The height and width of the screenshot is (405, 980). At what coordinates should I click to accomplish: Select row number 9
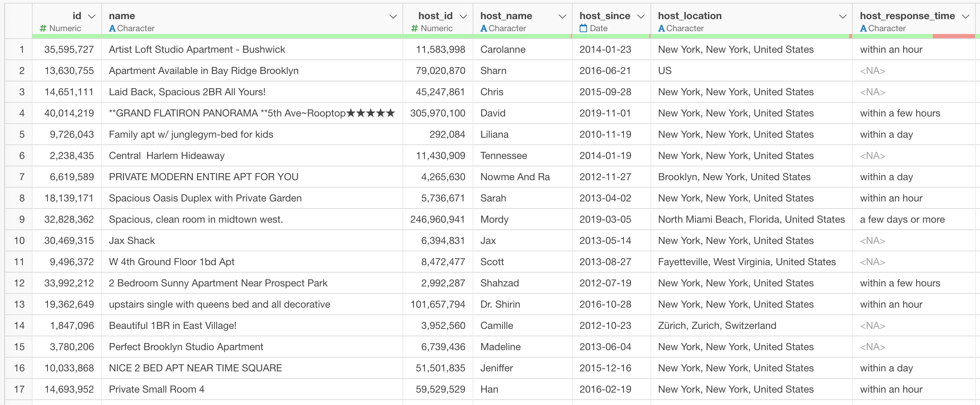point(19,219)
